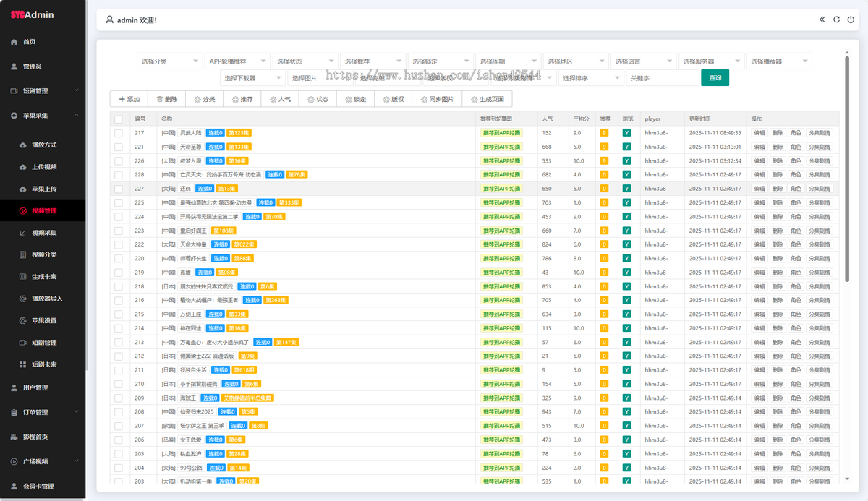Image resolution: width=868 pixels, height=501 pixels.
Task: Open 视频采集 in the sidebar
Action: pos(43,233)
